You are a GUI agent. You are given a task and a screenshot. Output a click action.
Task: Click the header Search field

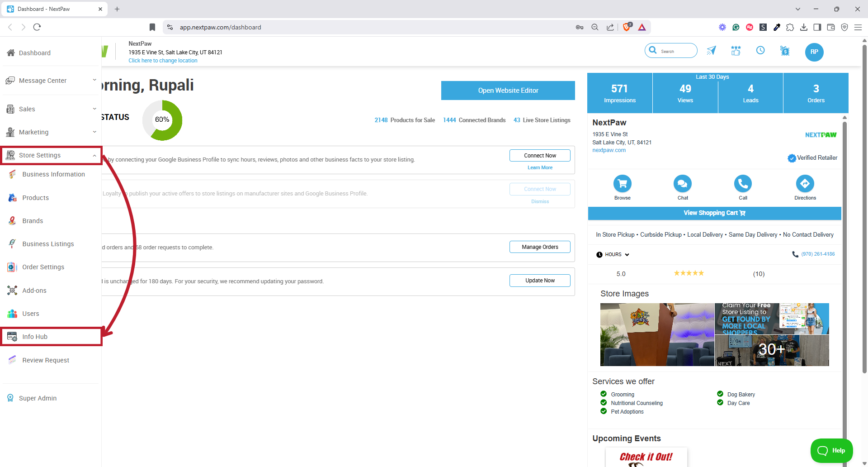(671, 51)
